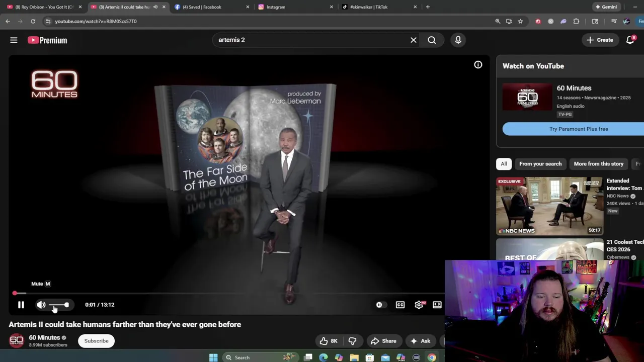Screen dimensions: 644x362
Task: Adjust the player volume slider
Action: [59, 305]
